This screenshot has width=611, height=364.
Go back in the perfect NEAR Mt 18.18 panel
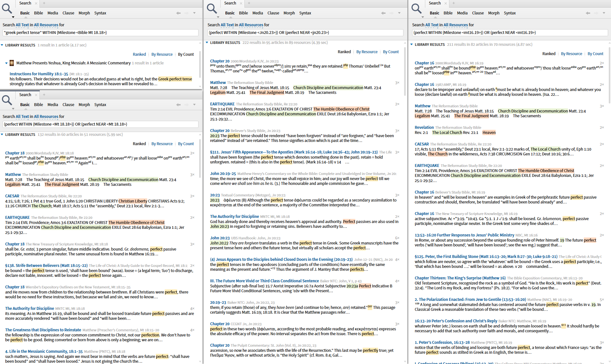(178, 105)
